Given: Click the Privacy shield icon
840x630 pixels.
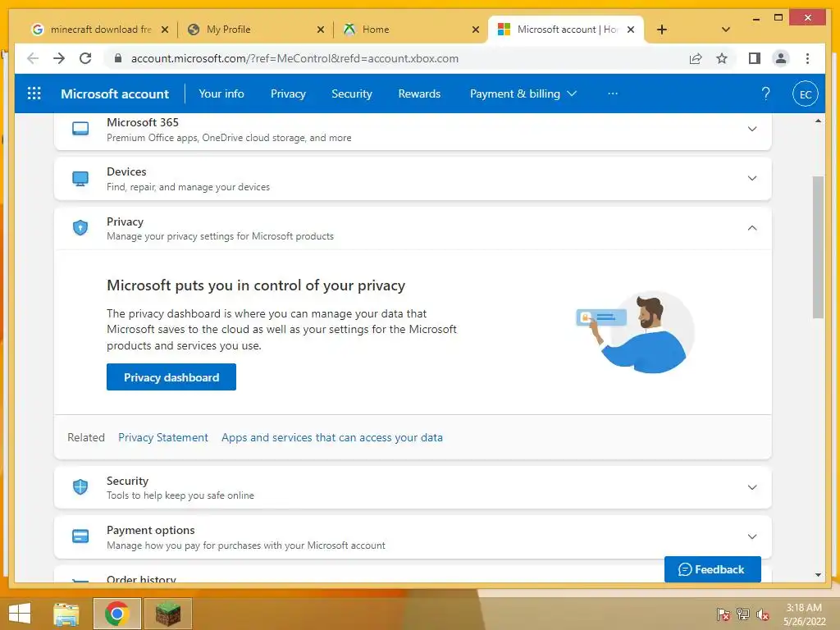Looking at the screenshot, I should [x=80, y=228].
